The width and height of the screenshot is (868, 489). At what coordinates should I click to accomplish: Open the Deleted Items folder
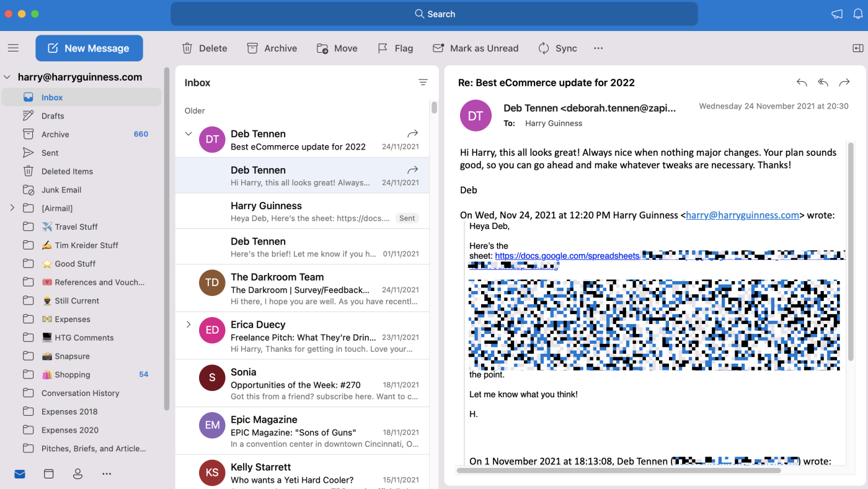pos(81,171)
